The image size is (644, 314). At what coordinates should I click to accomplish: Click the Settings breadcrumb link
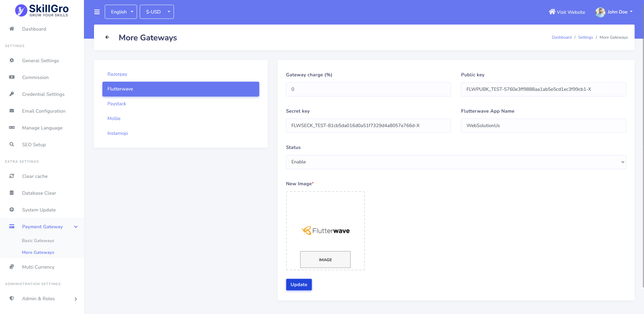pyautogui.click(x=586, y=37)
